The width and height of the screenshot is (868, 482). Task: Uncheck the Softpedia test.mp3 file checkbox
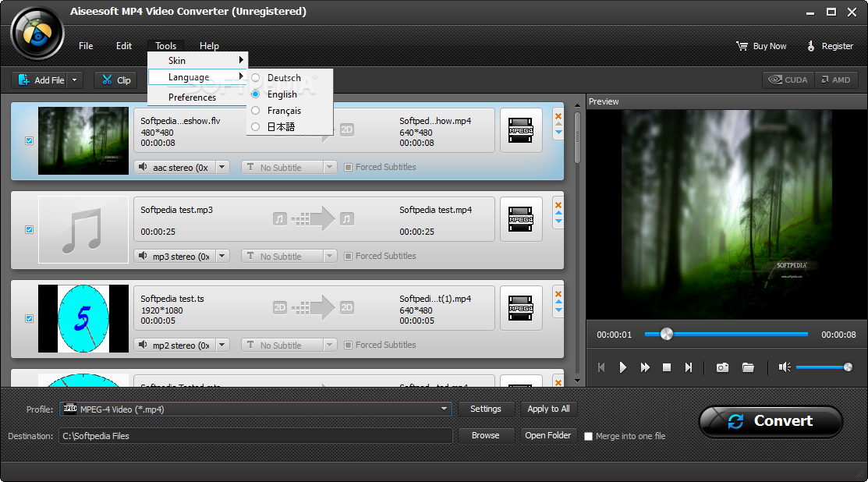point(30,229)
